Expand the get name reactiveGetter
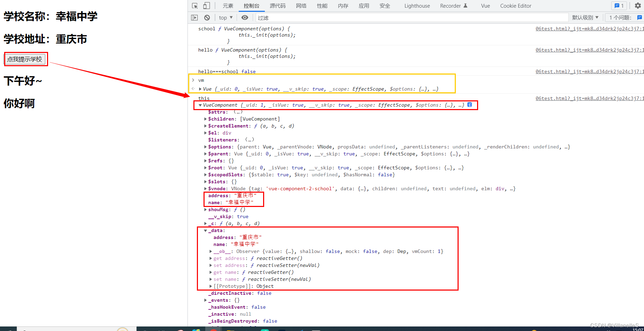This screenshot has width=644, height=331. 211,272
